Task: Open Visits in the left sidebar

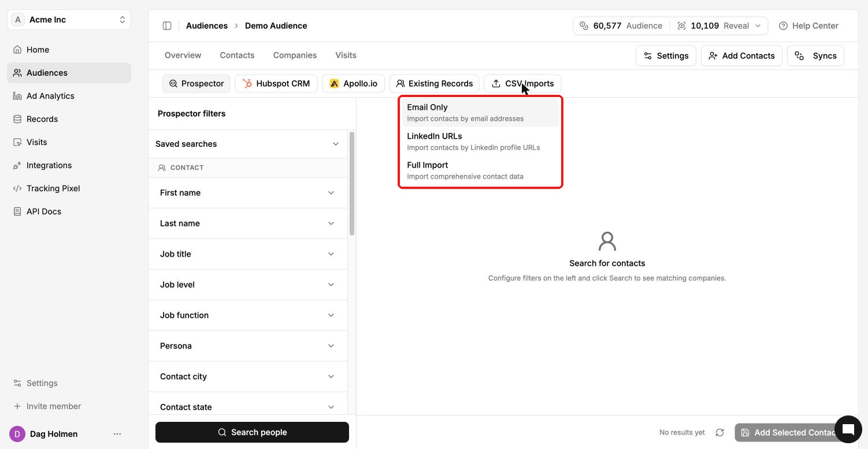Action: pyautogui.click(x=69, y=142)
